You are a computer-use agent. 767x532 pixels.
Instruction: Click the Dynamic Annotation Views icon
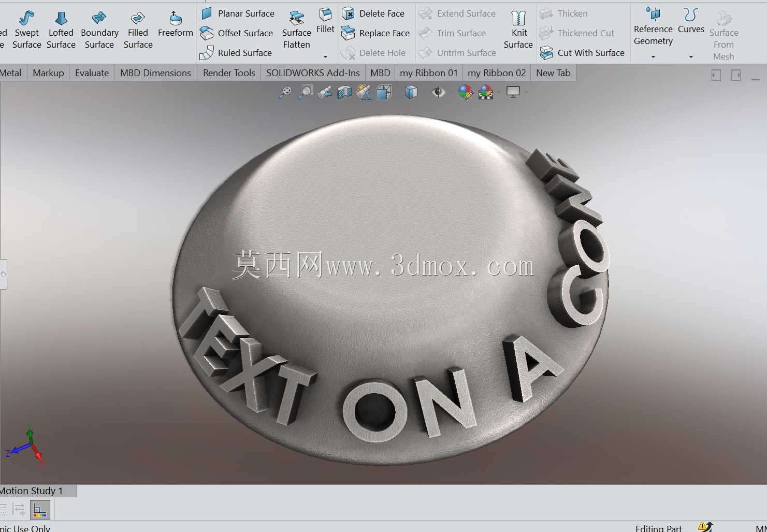pyautogui.click(x=364, y=92)
